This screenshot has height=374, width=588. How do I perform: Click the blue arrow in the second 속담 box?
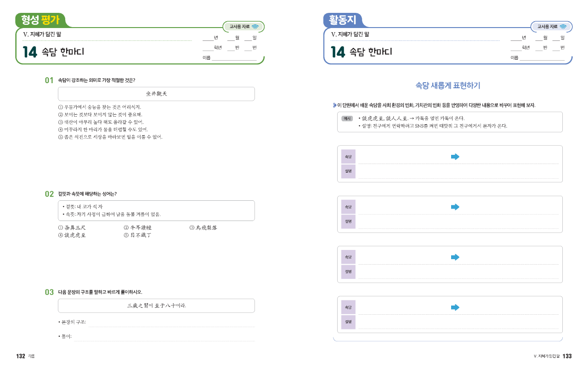tap(455, 207)
